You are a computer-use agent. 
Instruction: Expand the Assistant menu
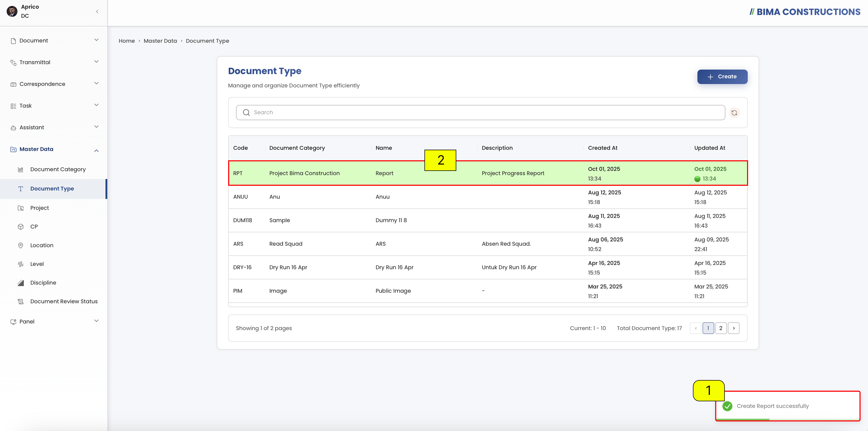tap(96, 127)
